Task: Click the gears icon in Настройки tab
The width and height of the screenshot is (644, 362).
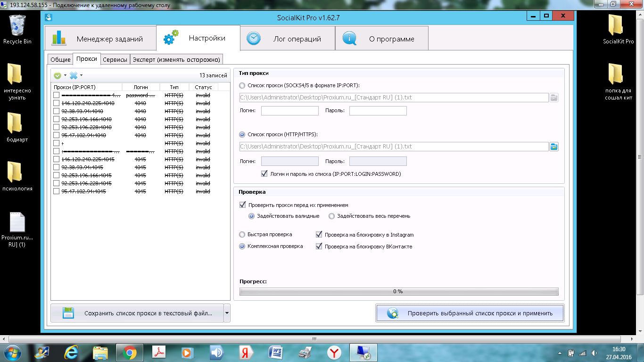Action: coord(171,37)
